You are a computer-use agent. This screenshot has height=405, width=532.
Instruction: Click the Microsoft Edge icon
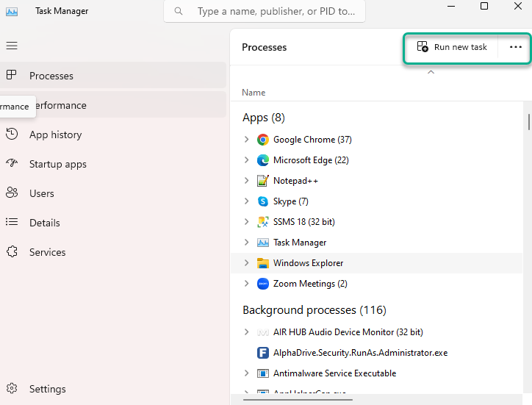pos(262,160)
